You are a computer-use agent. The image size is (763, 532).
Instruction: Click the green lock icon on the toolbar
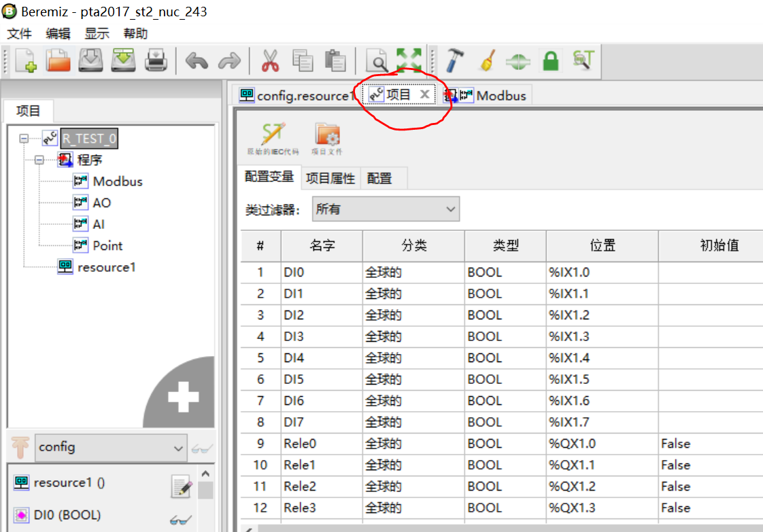coord(549,60)
